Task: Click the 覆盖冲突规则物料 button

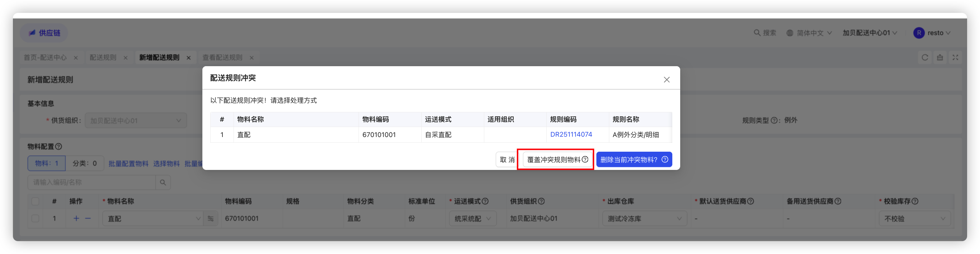Action: [x=557, y=160]
